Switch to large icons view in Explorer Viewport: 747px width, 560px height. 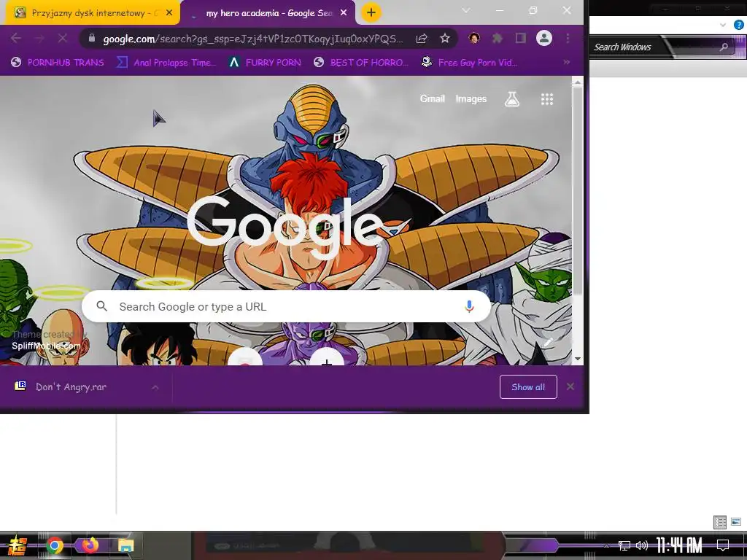(736, 522)
